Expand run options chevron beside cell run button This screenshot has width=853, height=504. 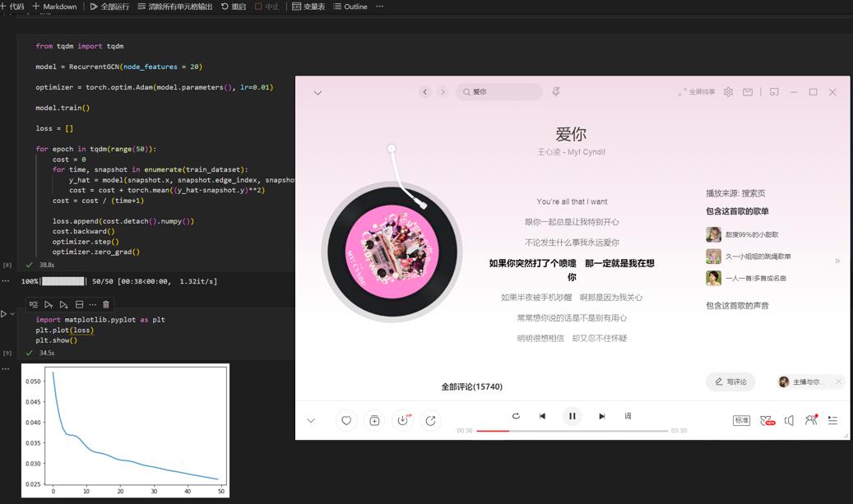pyautogui.click(x=12, y=314)
